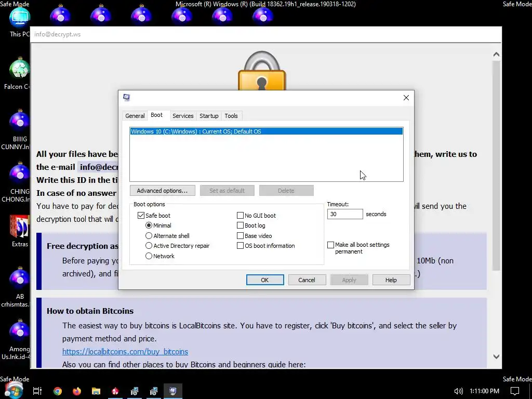The width and height of the screenshot is (532, 399).
Task: Switch to the active System Configuration taskbar item
Action: pos(173,391)
